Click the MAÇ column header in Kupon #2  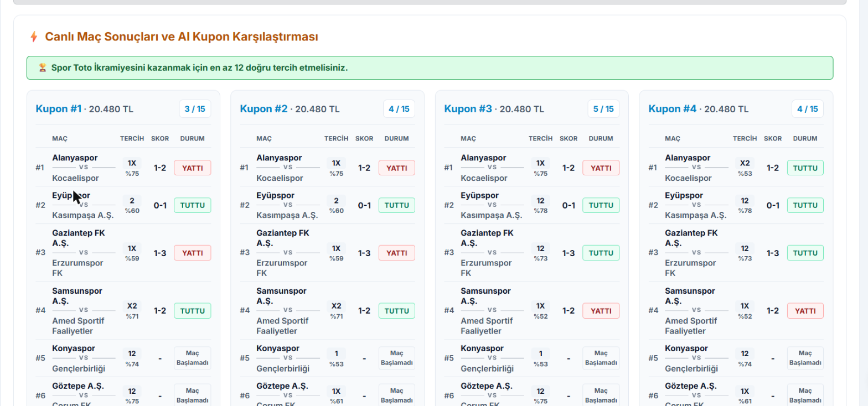(263, 138)
